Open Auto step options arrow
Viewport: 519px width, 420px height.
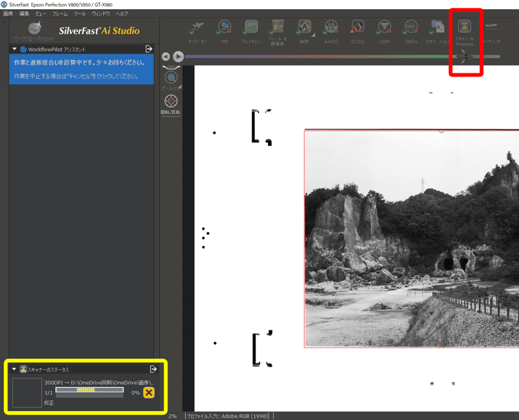(313, 34)
